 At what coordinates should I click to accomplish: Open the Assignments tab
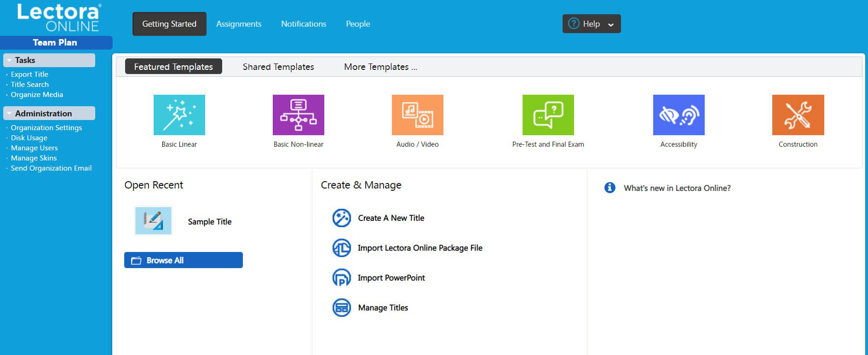[239, 24]
